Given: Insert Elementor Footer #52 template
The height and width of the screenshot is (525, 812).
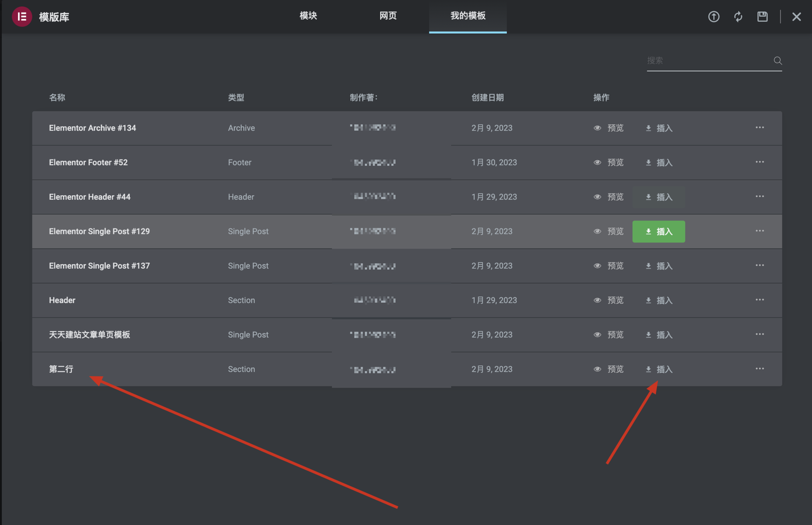Looking at the screenshot, I should tap(659, 162).
